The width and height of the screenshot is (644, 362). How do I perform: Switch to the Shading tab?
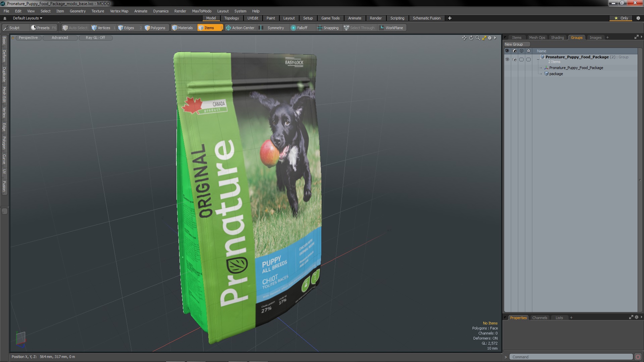pyautogui.click(x=557, y=38)
